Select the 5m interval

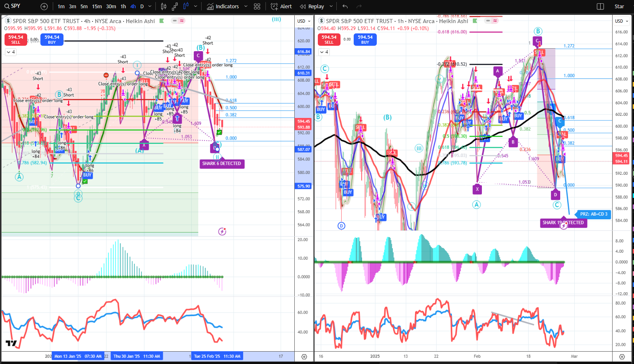(84, 7)
